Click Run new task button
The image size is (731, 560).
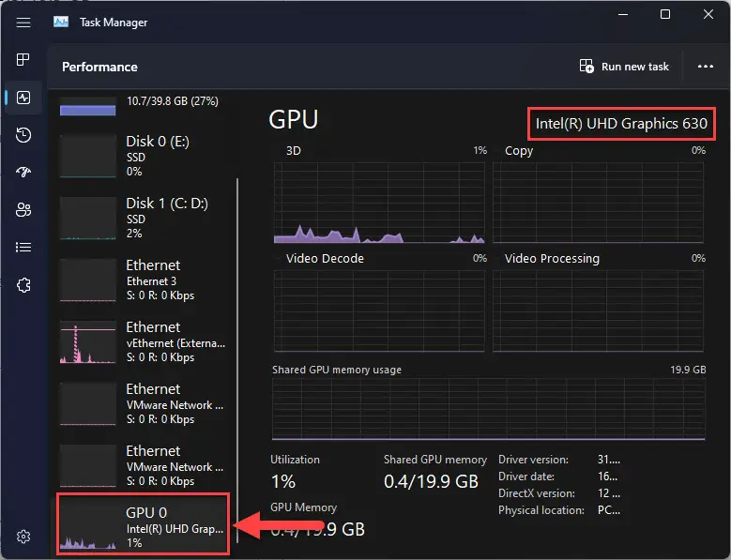point(624,67)
